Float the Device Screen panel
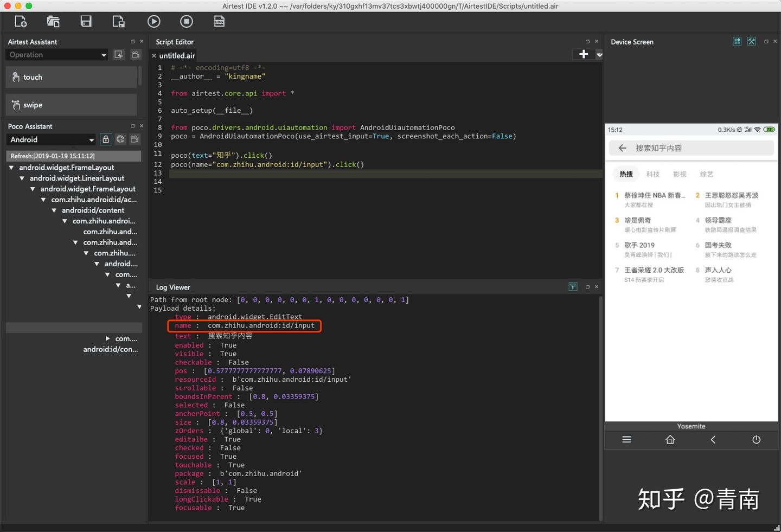 [x=766, y=41]
